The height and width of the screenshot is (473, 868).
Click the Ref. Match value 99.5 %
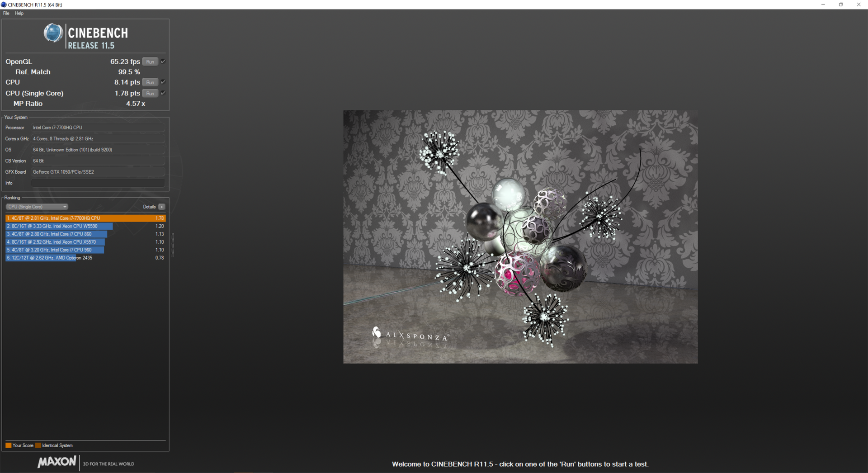coord(129,72)
